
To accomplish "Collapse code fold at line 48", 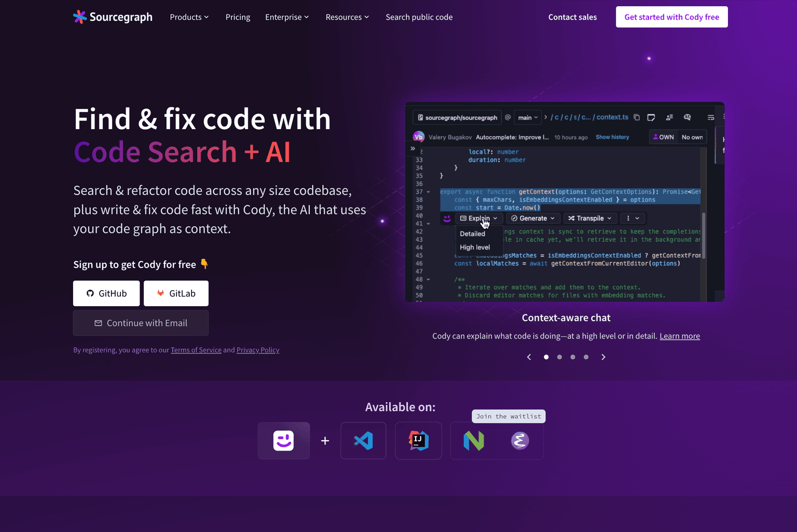I will pyautogui.click(x=428, y=280).
